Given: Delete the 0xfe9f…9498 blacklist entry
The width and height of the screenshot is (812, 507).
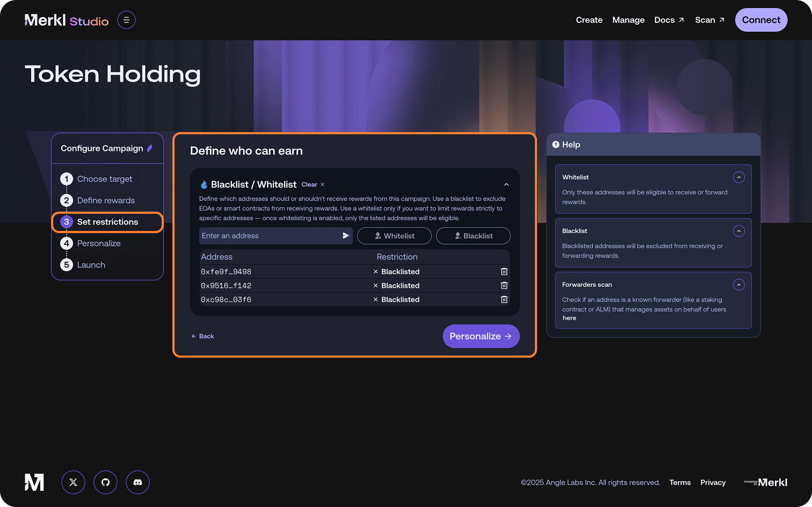Looking at the screenshot, I should 504,272.
